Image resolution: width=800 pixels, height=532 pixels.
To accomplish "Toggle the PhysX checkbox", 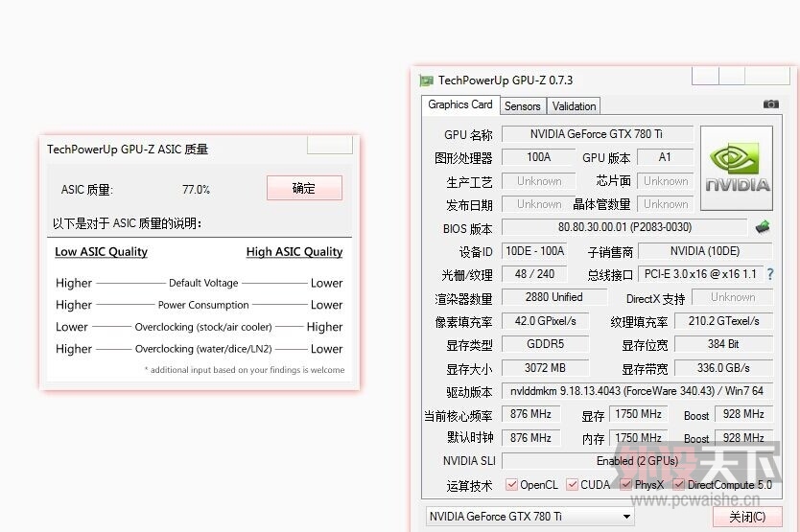I will click(x=626, y=485).
